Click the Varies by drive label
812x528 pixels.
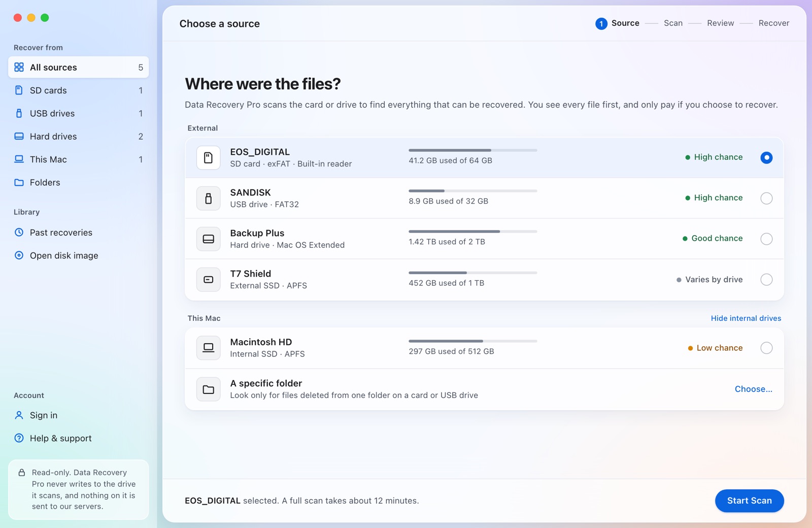pyautogui.click(x=709, y=279)
